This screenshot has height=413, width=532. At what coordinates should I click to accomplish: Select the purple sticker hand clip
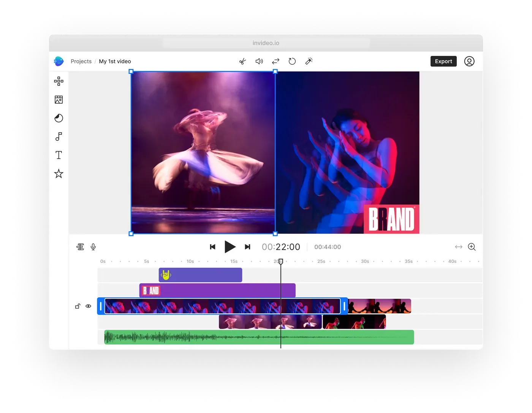pos(200,275)
